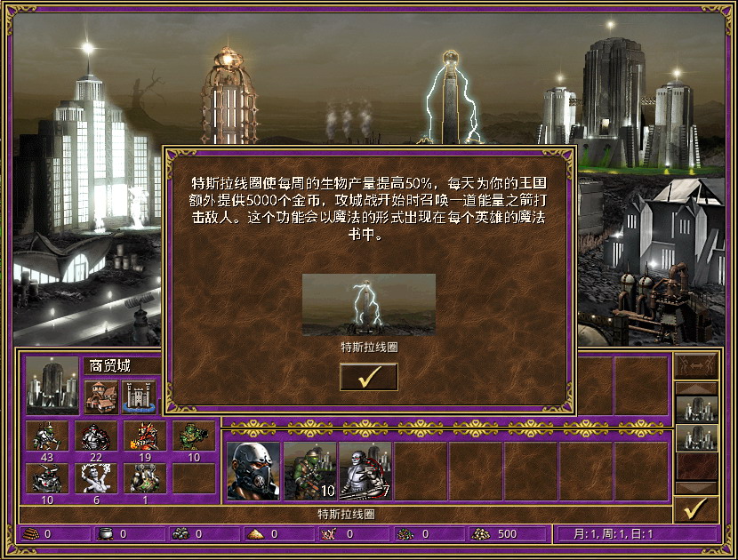Select hero's silver robot stack of 7
738x560 pixels.
point(365,470)
